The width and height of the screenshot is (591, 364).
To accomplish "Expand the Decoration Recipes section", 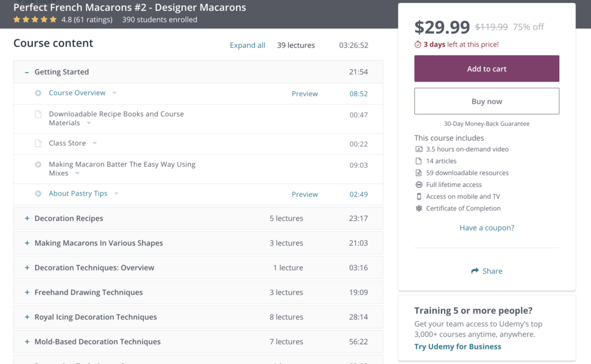I will (x=27, y=219).
